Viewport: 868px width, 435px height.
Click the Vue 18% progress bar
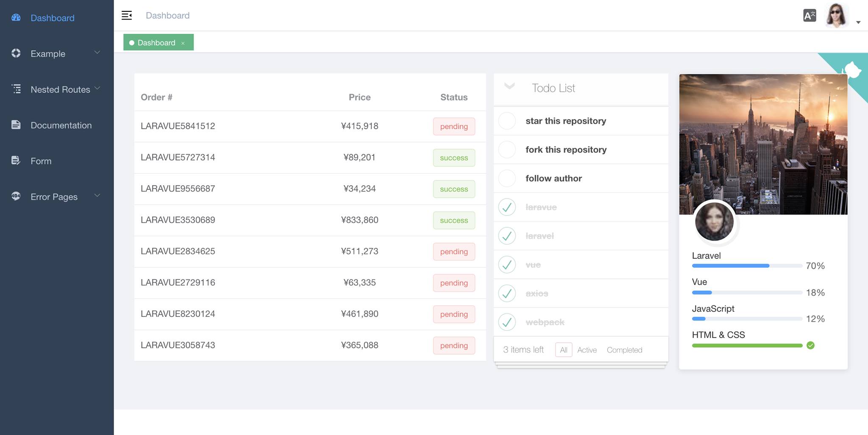[747, 292]
